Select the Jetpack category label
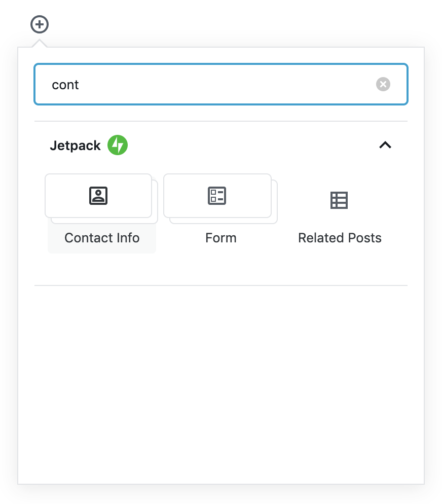The image size is (442, 504). tap(75, 146)
